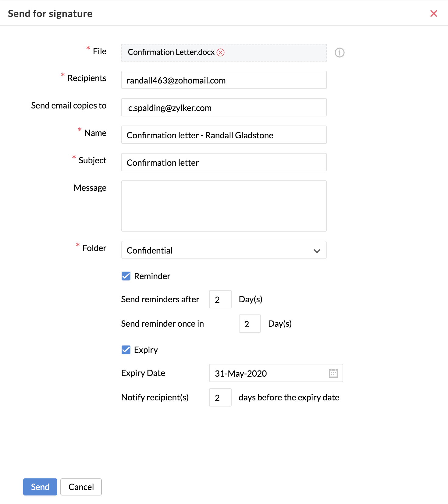Focus the Recipients email field
This screenshot has height=504, width=448.
(x=224, y=80)
